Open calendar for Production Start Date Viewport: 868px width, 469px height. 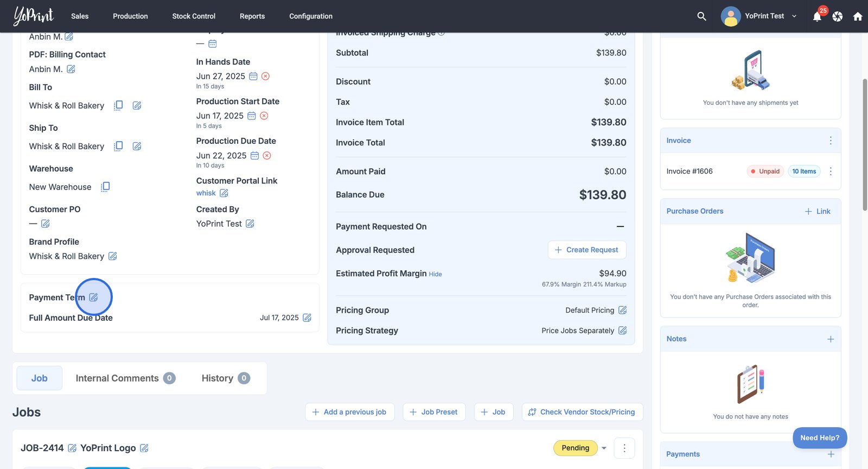[252, 116]
